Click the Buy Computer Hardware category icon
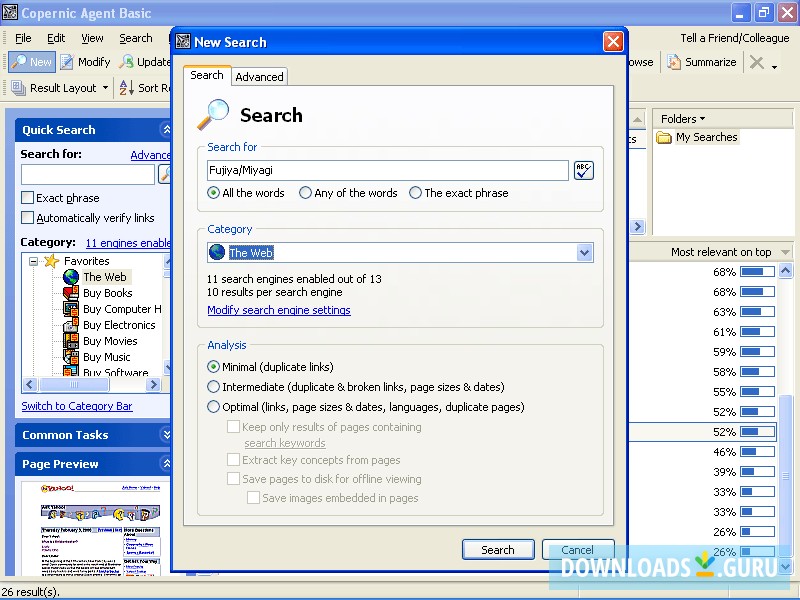The height and width of the screenshot is (600, 800). pos(71,309)
